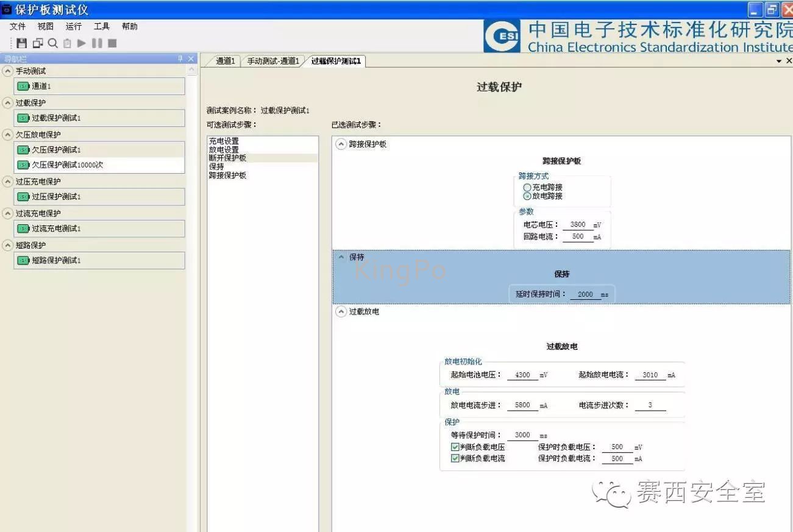Select 跨接保护板 in available steps list

pyautogui.click(x=263, y=175)
